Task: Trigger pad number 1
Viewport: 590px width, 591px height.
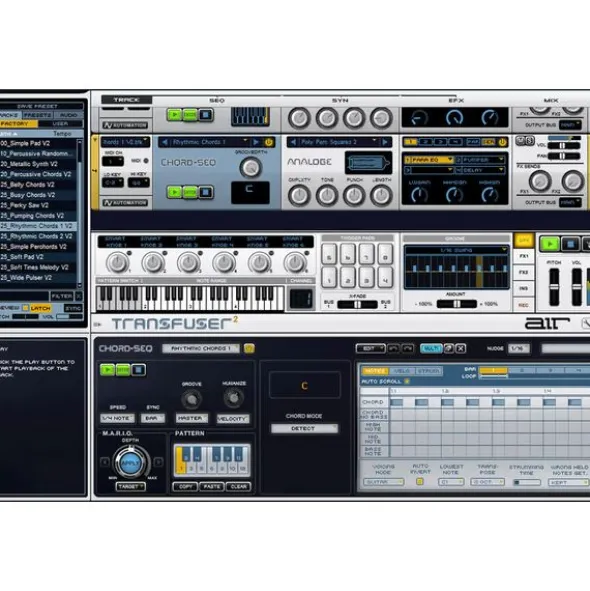Action: [x=329, y=277]
